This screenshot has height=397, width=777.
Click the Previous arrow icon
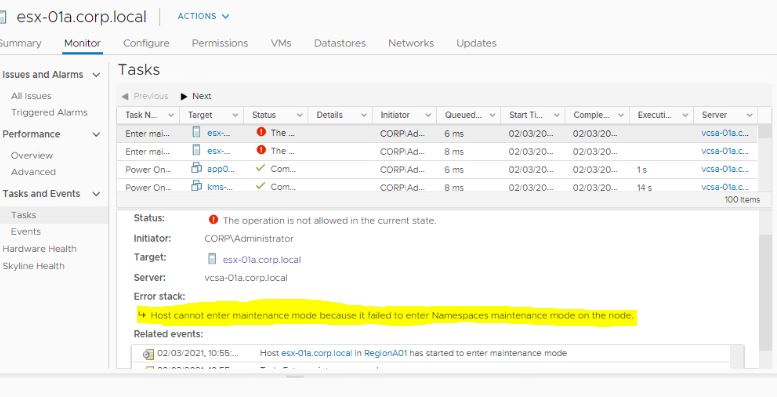(x=125, y=96)
